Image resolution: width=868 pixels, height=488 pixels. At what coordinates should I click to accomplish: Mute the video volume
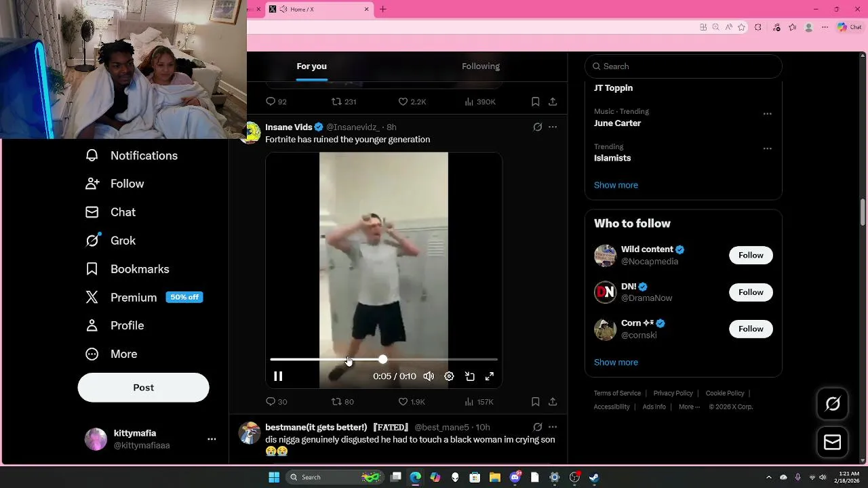coord(429,376)
